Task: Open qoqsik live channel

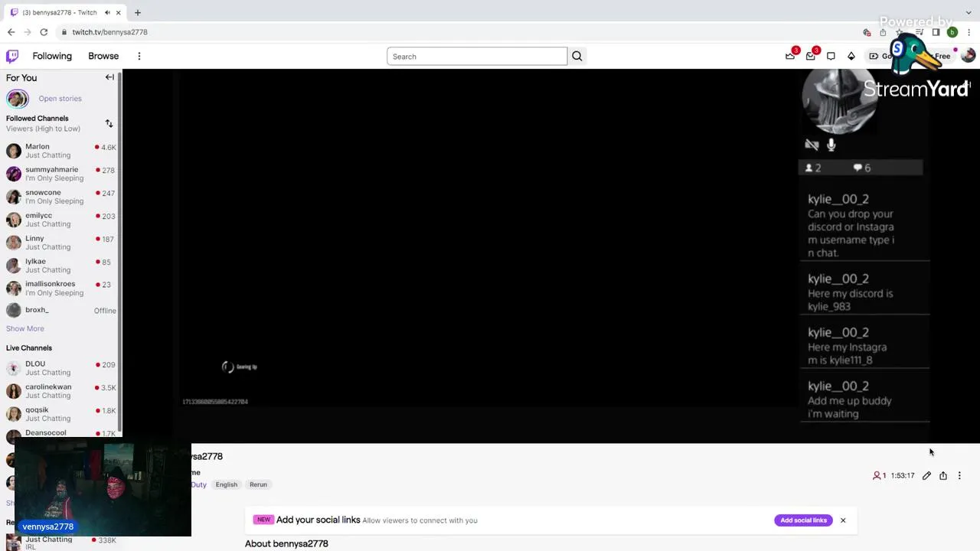Action: click(x=61, y=414)
